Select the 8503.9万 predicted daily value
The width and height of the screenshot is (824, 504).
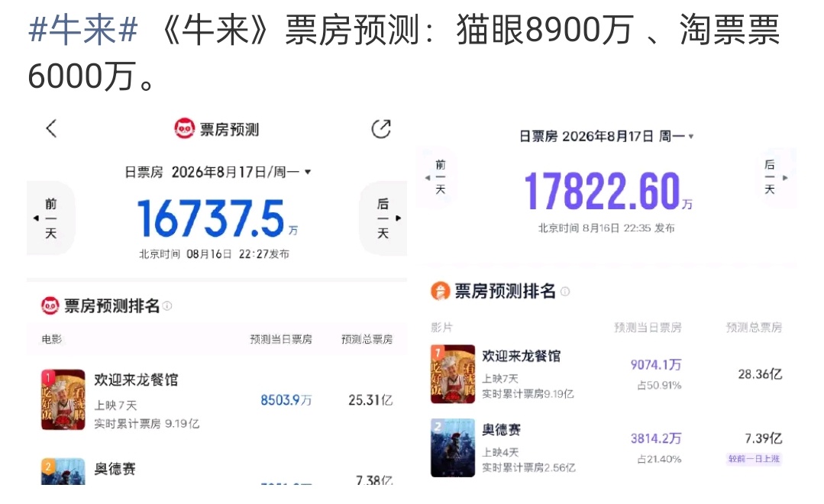point(286,400)
